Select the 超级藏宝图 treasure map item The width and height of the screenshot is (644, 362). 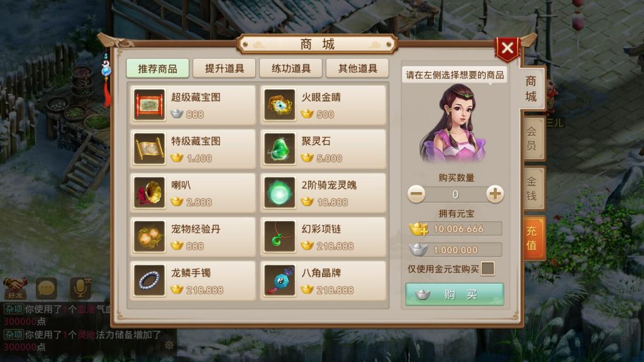[192, 105]
